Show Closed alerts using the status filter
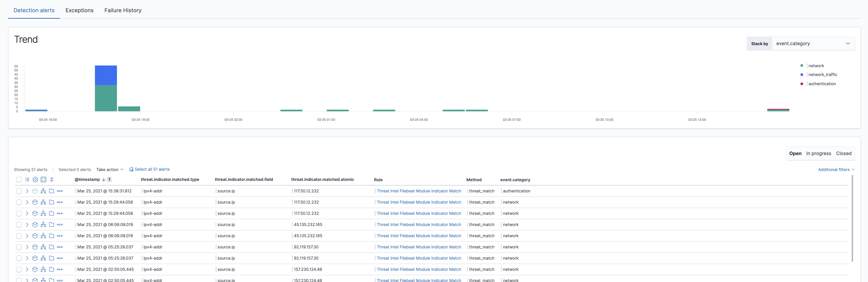 pos(843,153)
